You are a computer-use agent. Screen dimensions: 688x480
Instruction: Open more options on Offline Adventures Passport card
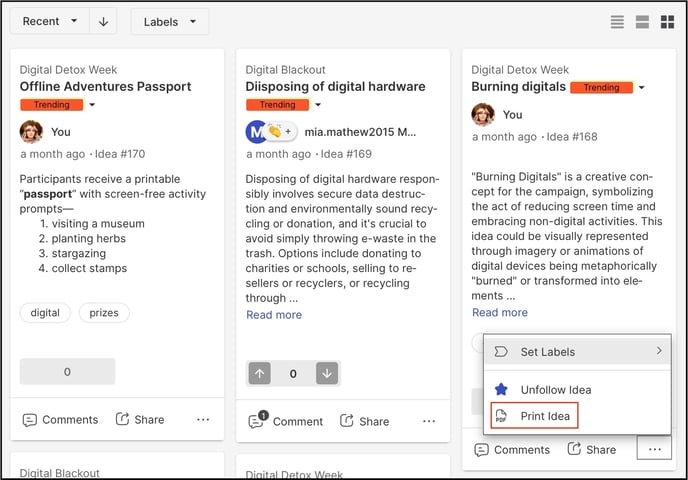point(203,420)
